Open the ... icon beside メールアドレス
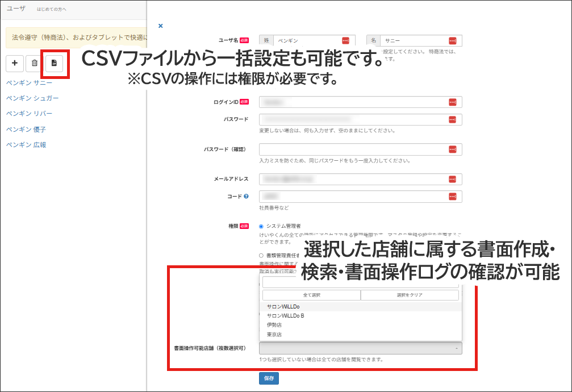The width and height of the screenshot is (572, 392). (x=453, y=179)
